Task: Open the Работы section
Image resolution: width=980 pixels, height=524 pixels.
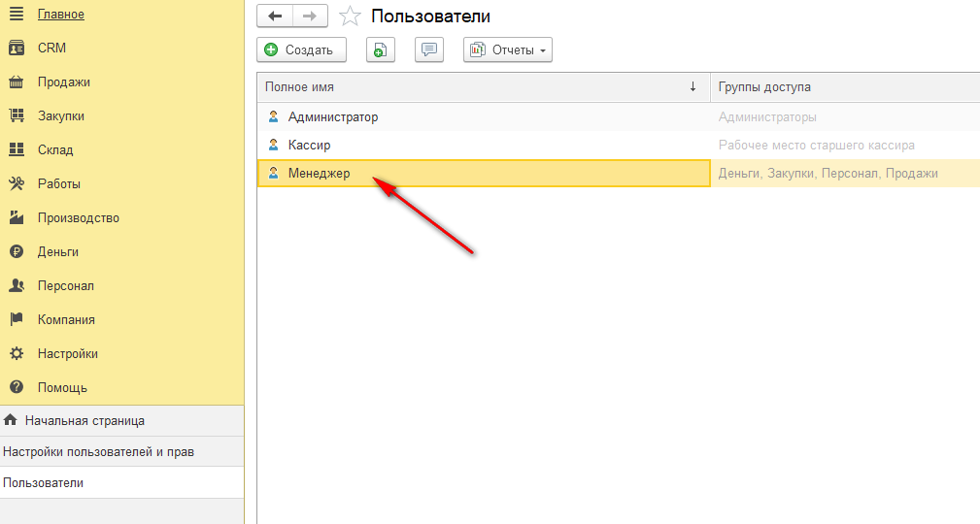Action: [58, 184]
